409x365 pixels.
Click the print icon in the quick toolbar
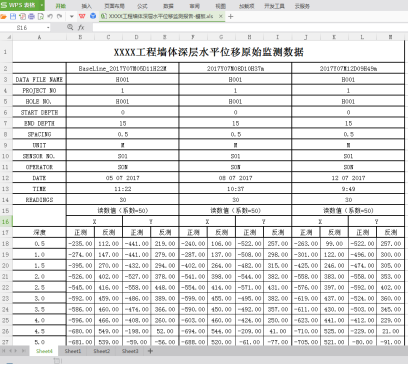click(x=31, y=16)
